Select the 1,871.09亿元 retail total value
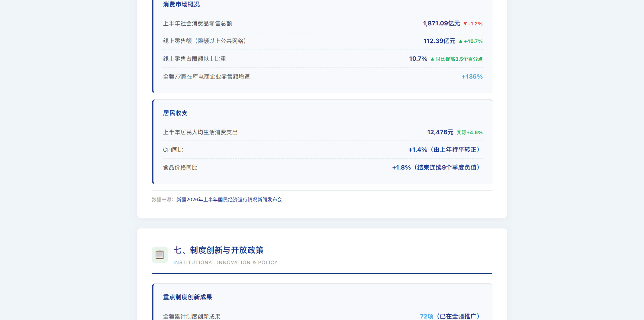 coord(441,23)
